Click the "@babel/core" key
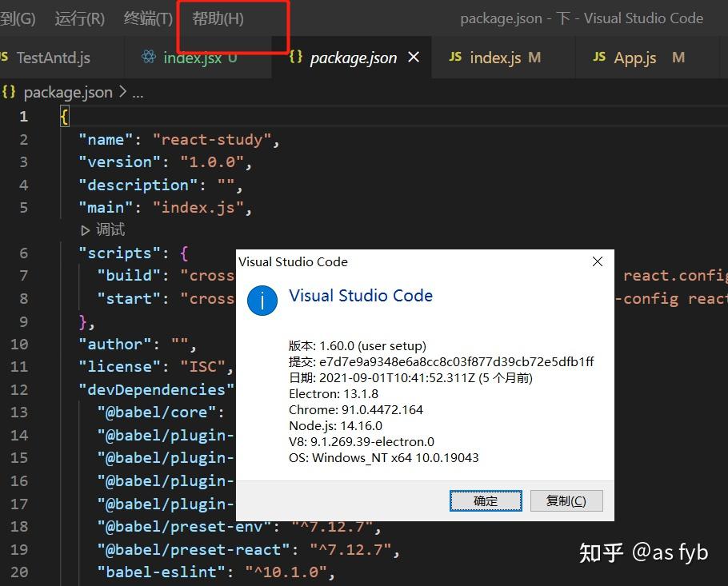Image resolution: width=728 pixels, height=586 pixels. 157,413
